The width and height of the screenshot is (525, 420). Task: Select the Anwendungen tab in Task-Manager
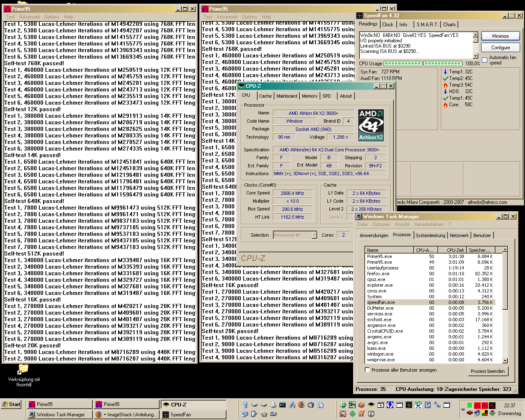pos(374,235)
